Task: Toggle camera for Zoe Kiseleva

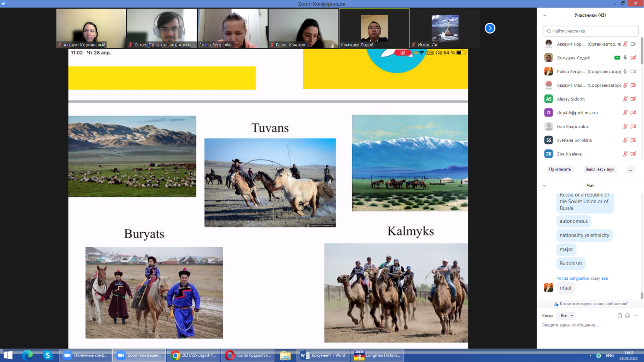Action: point(633,154)
